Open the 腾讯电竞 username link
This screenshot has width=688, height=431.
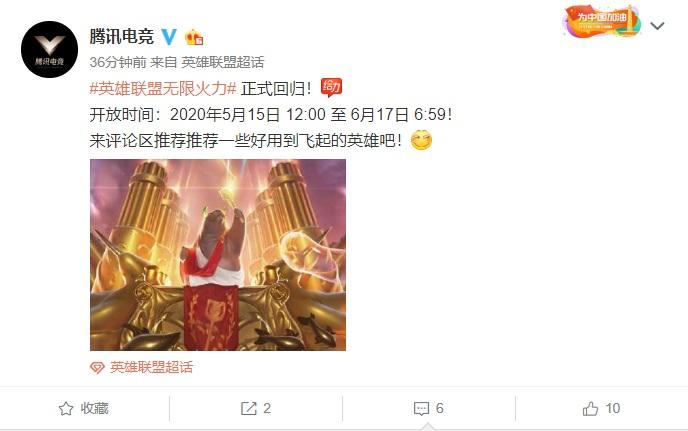[x=122, y=36]
